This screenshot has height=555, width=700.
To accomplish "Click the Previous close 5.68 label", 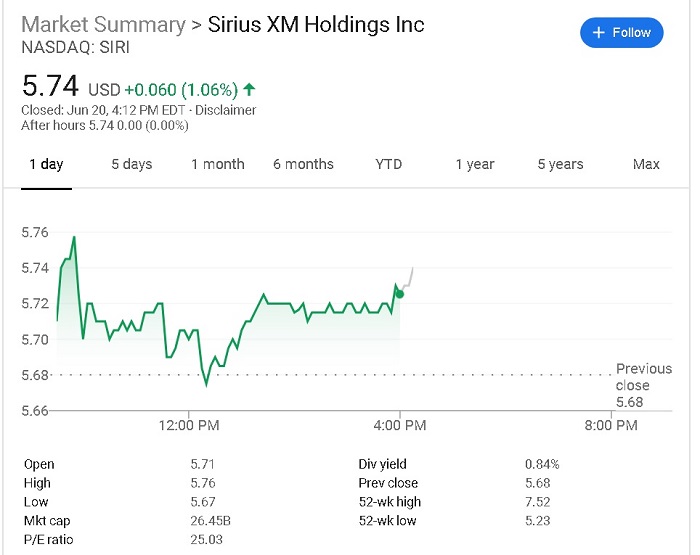I will (643, 385).
